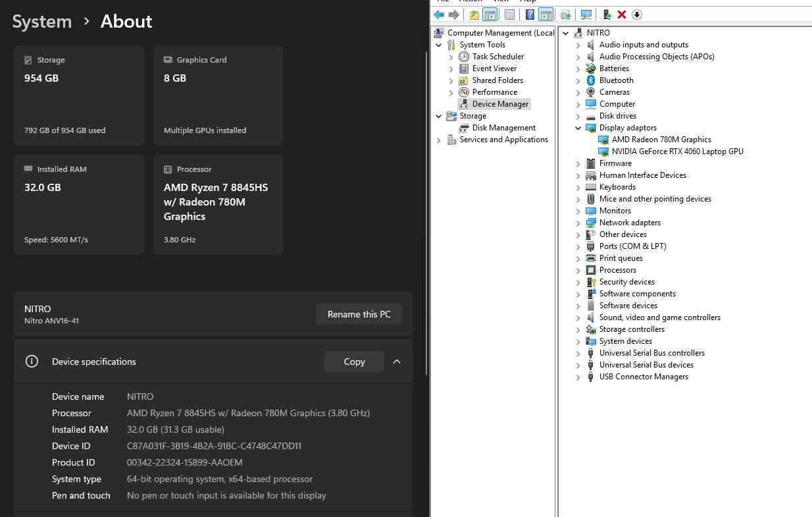Viewport: 812px width, 517px height.
Task: Expand the Sound, video and game controllers category
Action: click(x=578, y=317)
